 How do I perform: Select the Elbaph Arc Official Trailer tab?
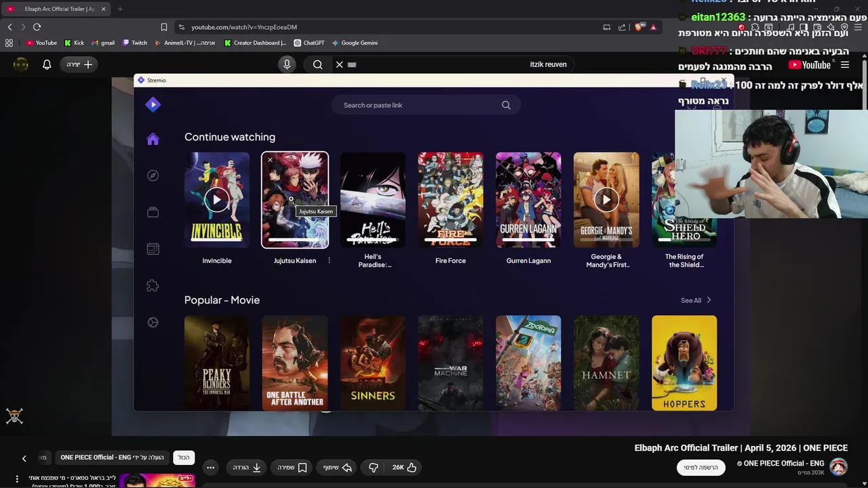point(56,9)
